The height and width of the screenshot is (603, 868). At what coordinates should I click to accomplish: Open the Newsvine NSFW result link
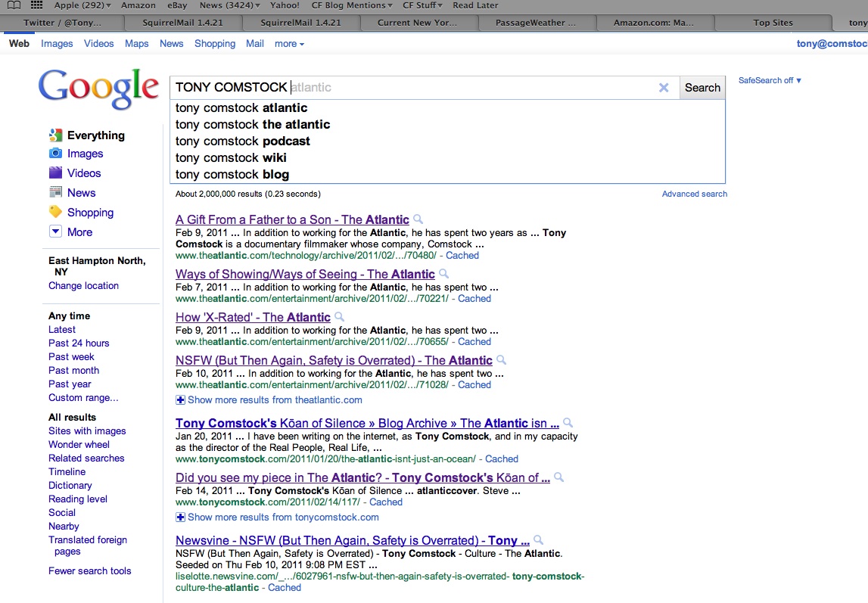coord(353,540)
